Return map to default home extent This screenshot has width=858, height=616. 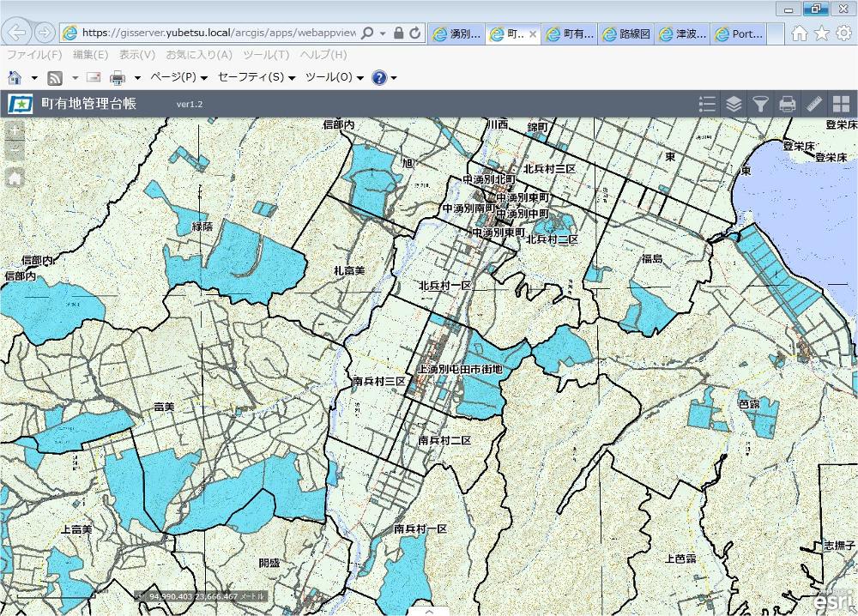pos(15,178)
